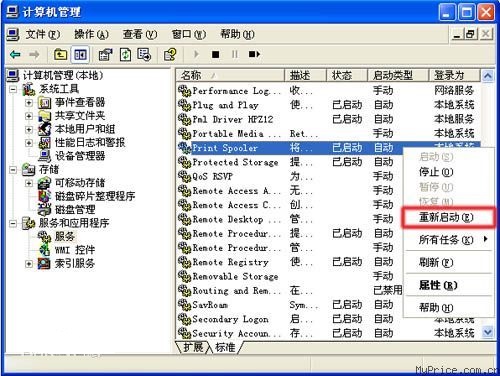This screenshot has height=376, width=500.
Task: Choose 属性(R) in context menu
Action: 448,285
